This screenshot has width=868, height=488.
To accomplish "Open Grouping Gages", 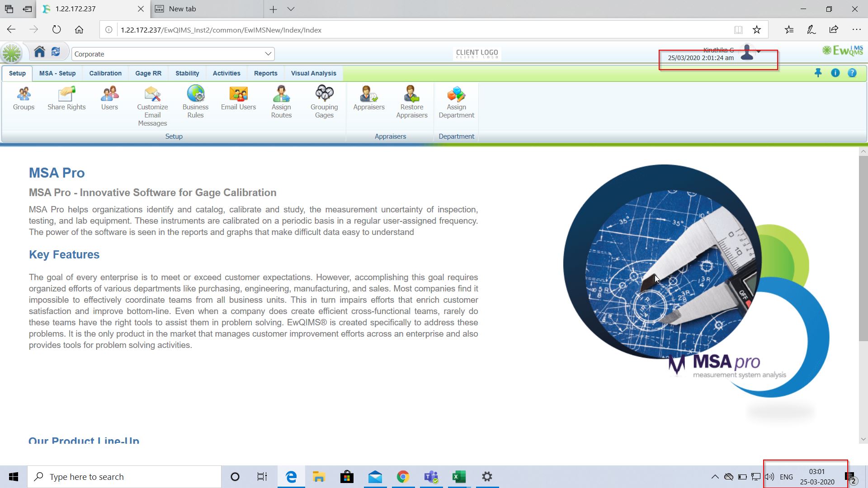I will (324, 102).
